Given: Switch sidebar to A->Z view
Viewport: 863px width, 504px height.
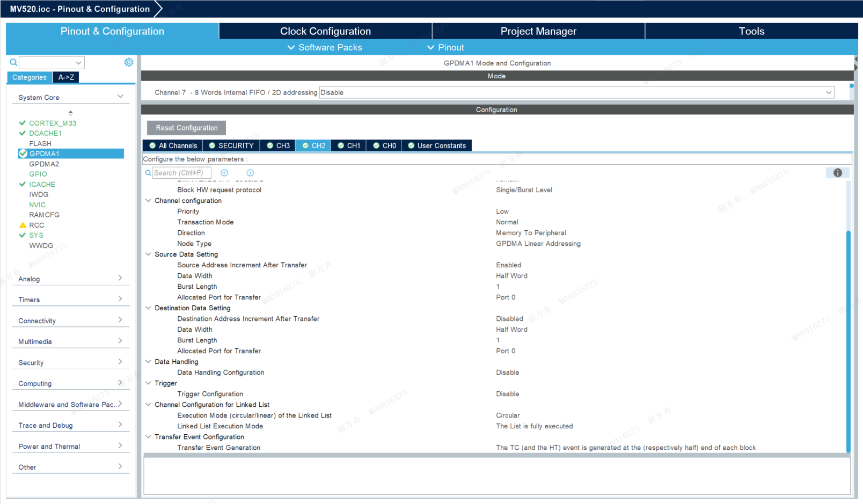Looking at the screenshot, I should pyautogui.click(x=66, y=77).
